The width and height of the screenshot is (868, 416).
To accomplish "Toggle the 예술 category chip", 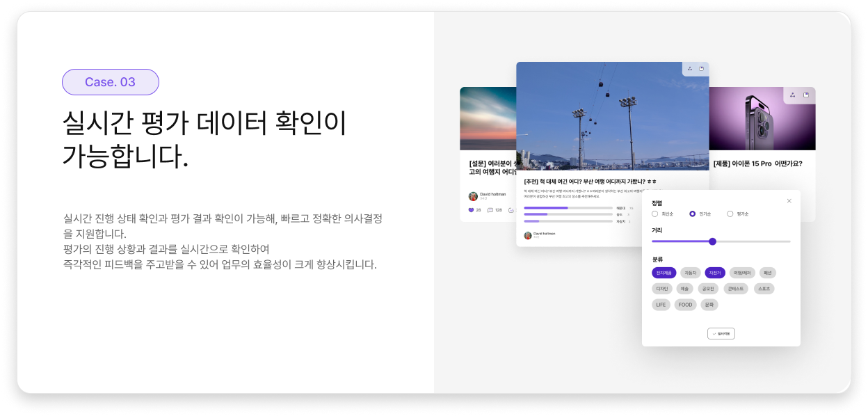I will (685, 289).
